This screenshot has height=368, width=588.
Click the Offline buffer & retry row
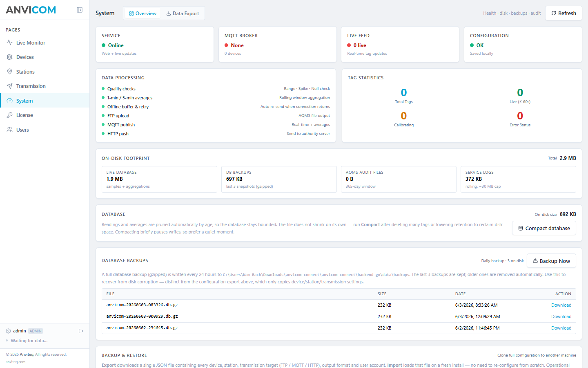pyautogui.click(x=216, y=107)
